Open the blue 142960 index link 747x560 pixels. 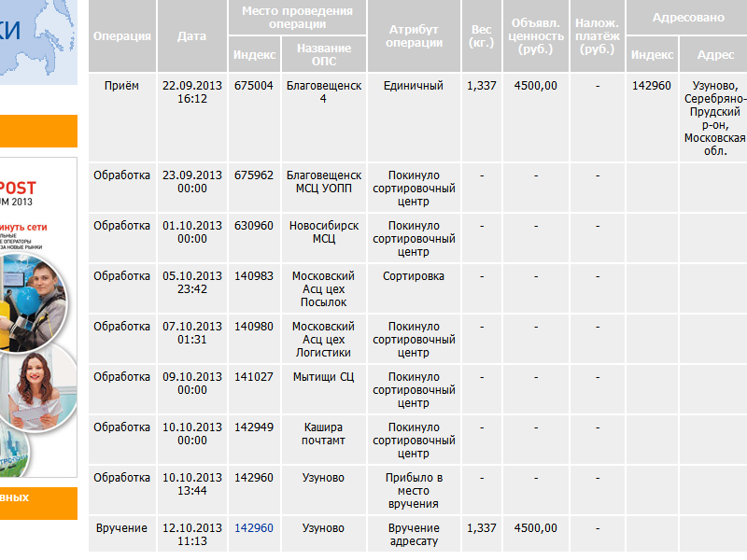click(253, 527)
